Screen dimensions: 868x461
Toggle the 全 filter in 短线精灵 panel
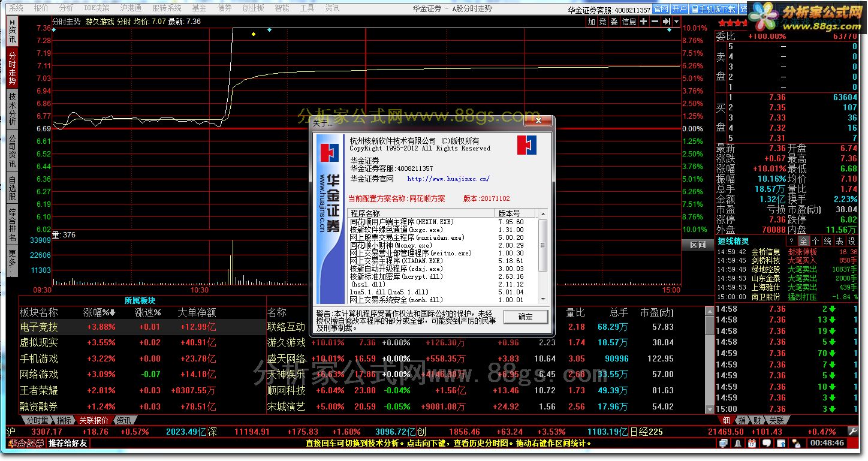click(x=803, y=241)
